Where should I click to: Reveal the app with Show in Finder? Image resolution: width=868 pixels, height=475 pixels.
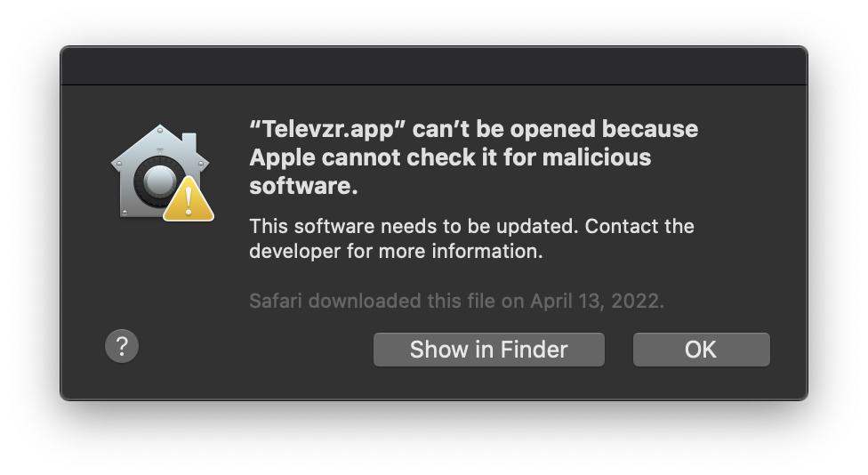point(489,350)
